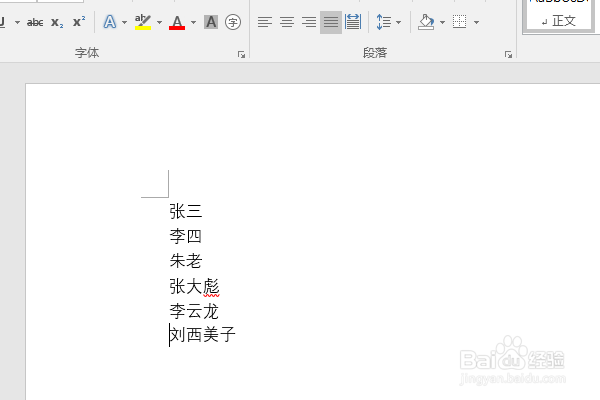Expand underline dropdown arrow
600x400 pixels.
click(x=17, y=23)
